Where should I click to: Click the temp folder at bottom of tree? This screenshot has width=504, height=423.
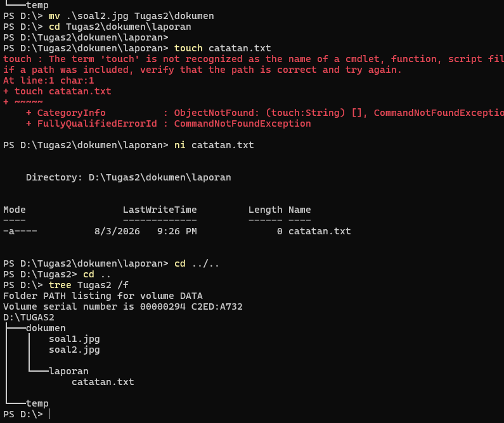(37, 403)
